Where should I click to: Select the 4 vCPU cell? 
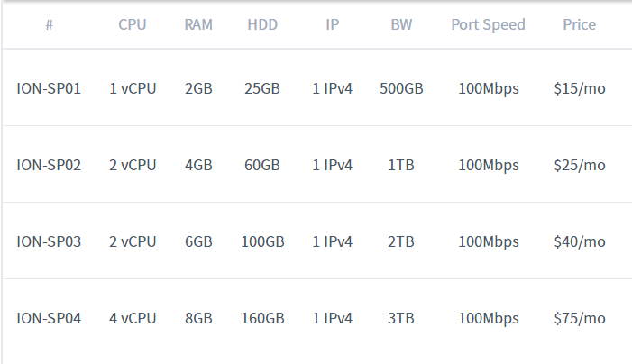coord(133,318)
